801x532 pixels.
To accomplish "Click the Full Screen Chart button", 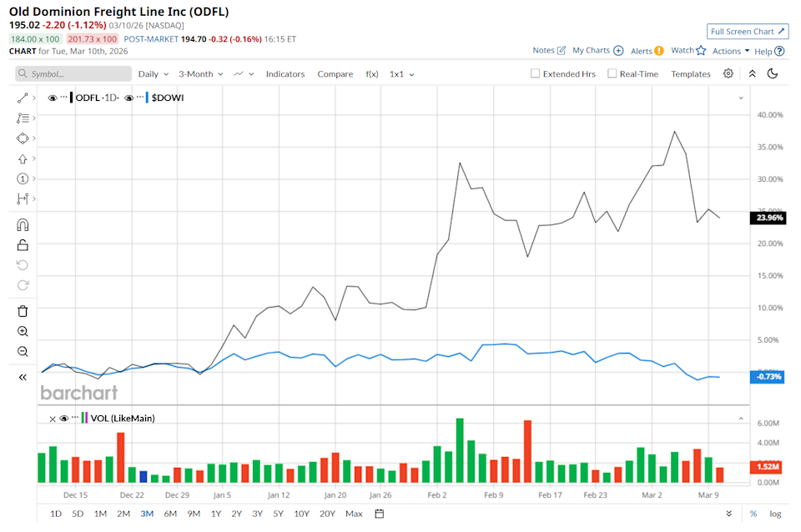I will click(x=747, y=31).
